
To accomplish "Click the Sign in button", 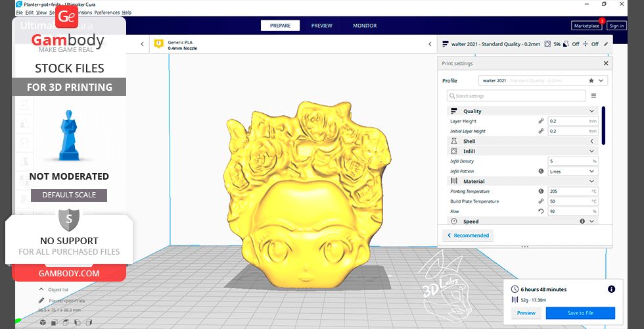I will 616,26.
